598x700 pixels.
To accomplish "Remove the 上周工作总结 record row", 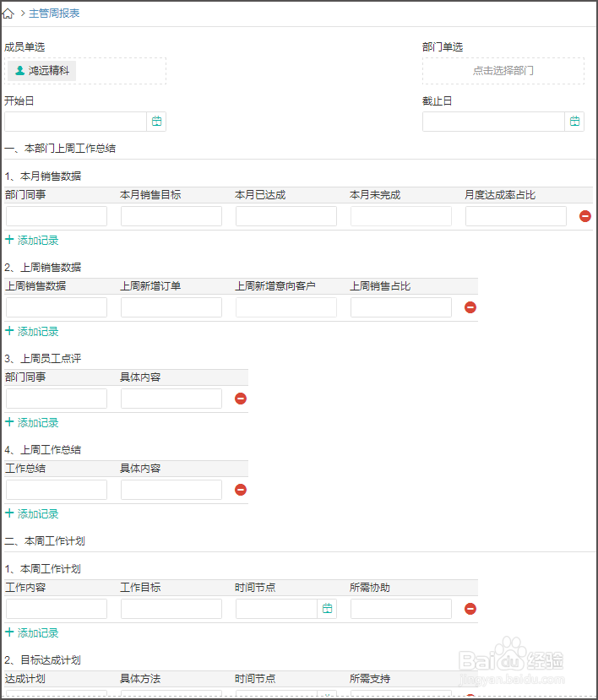I will tap(241, 490).
